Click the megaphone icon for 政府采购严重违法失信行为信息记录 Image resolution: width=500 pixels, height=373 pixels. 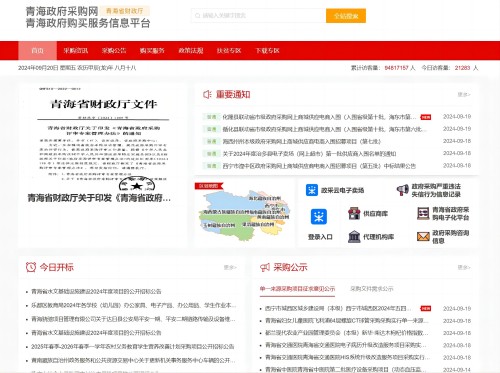[x=402, y=190]
